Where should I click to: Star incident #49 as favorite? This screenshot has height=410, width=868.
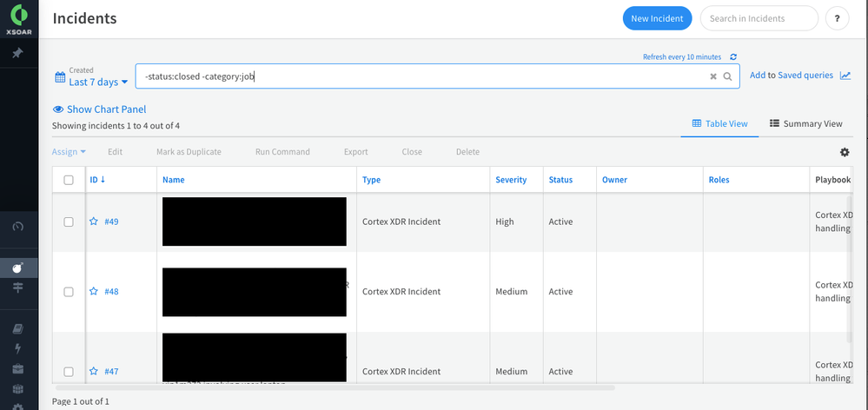coord(94,222)
